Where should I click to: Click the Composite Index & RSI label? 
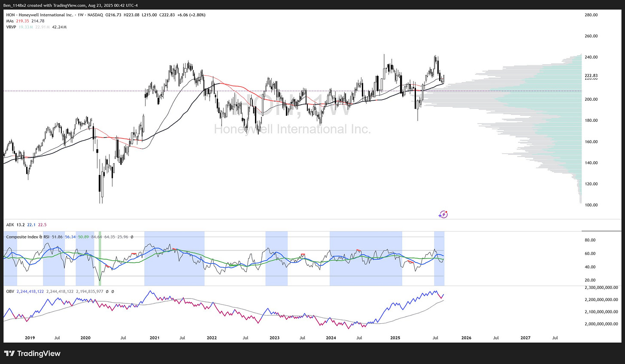click(27, 237)
